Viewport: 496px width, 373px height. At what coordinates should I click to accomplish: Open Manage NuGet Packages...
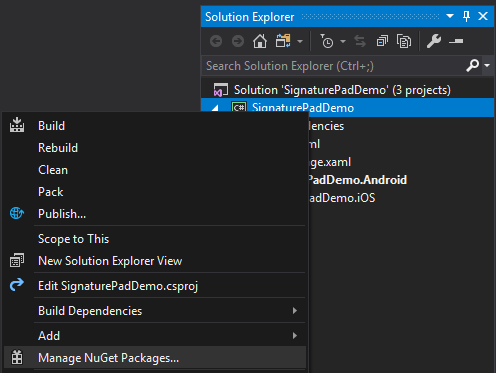[x=155, y=358]
